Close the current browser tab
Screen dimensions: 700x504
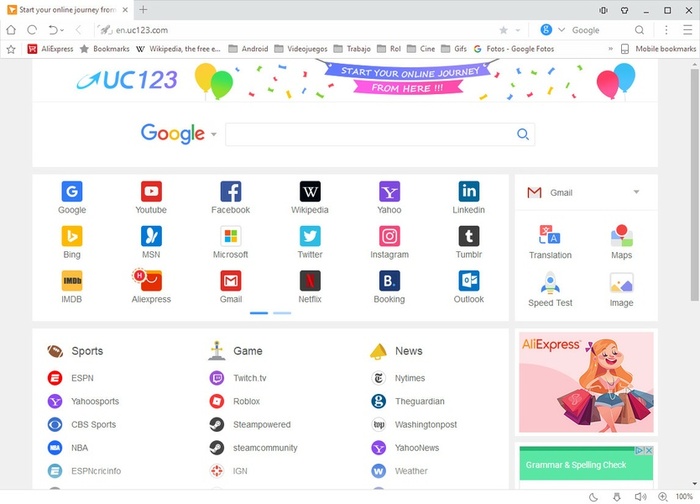(x=125, y=9)
